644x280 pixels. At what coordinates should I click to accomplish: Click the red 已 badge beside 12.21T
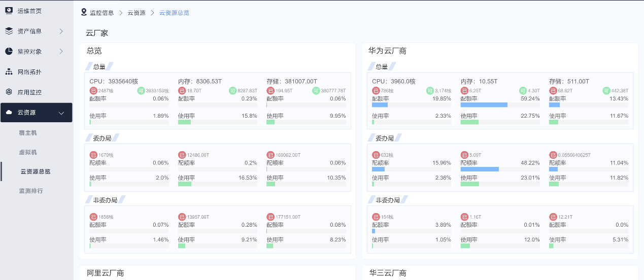point(553,217)
